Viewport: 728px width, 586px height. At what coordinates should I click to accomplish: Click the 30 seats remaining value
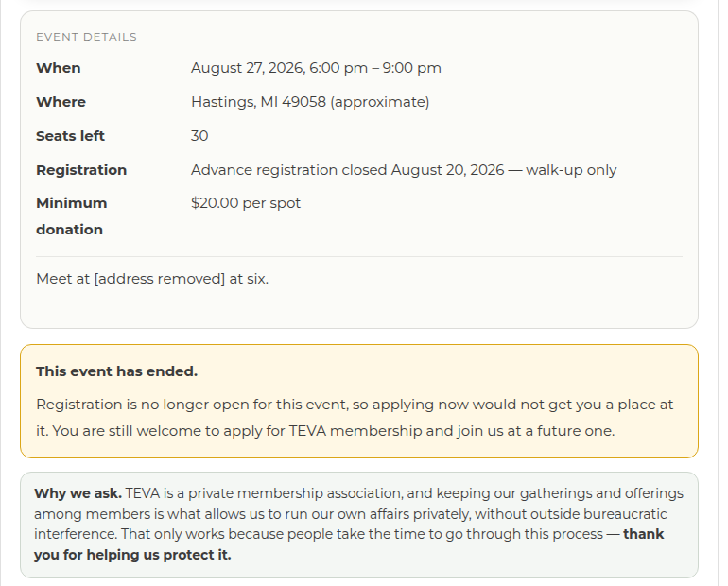coord(199,136)
